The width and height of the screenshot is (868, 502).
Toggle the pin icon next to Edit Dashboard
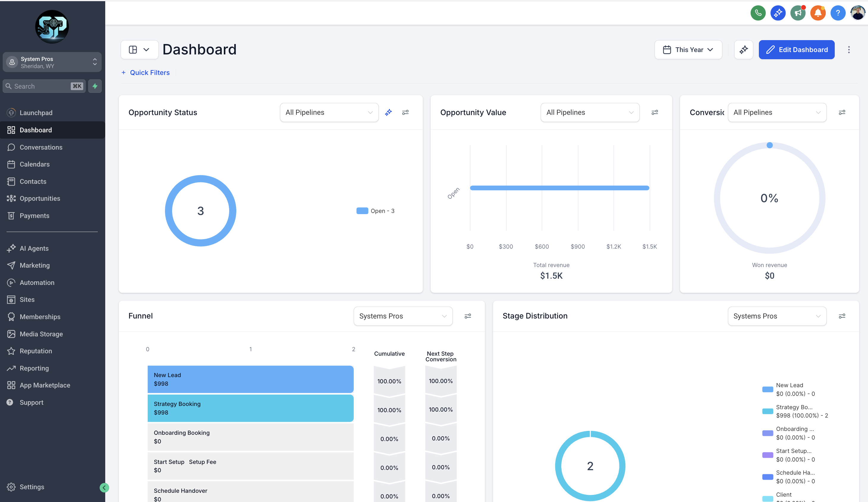coord(744,50)
